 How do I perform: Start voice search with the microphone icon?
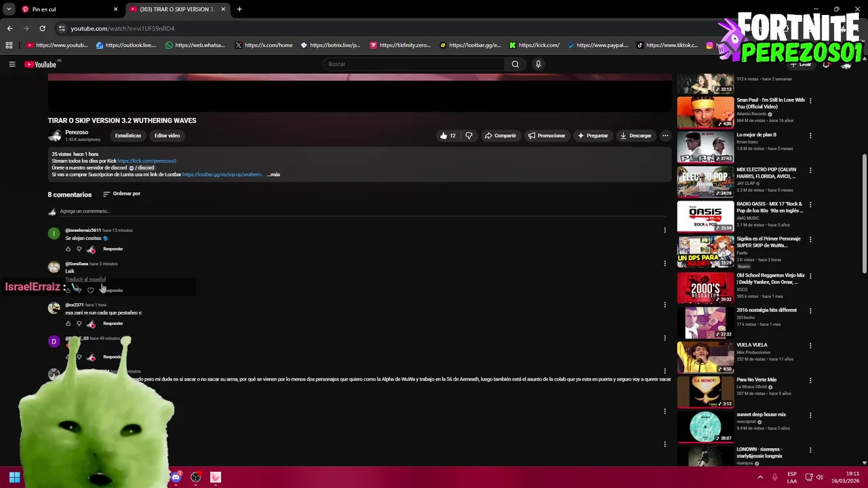538,64
